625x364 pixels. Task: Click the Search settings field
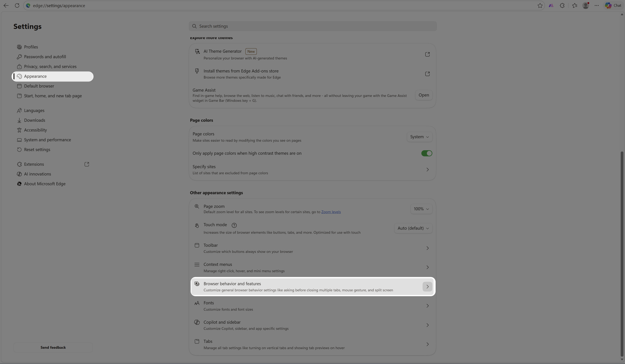click(312, 26)
